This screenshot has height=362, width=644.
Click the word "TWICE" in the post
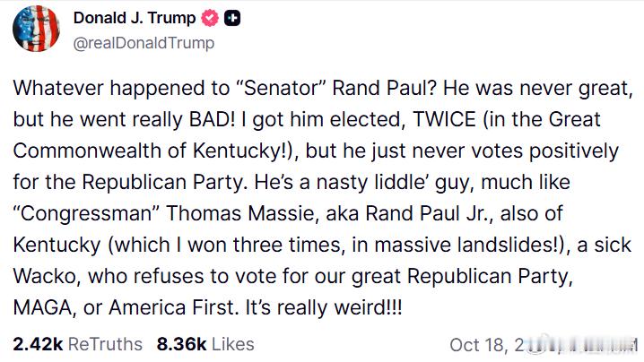pos(444,119)
